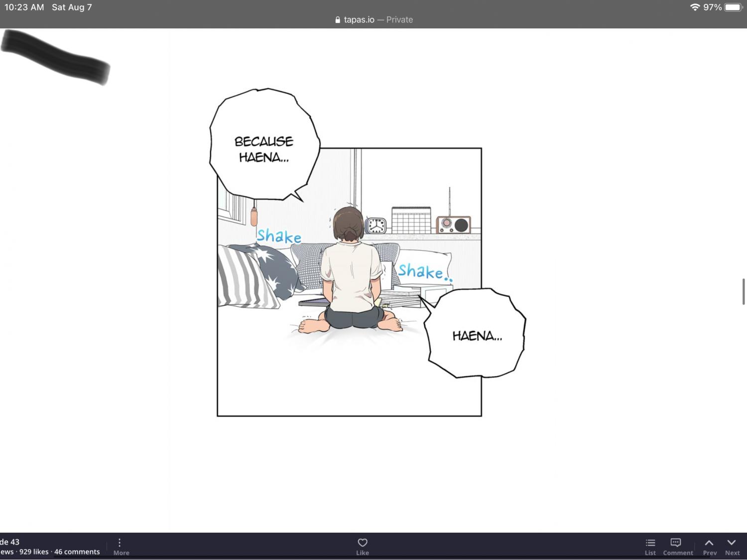Tap the 10:23 AM clock in status bar
Image resolution: width=747 pixels, height=560 pixels.
click(x=24, y=7)
